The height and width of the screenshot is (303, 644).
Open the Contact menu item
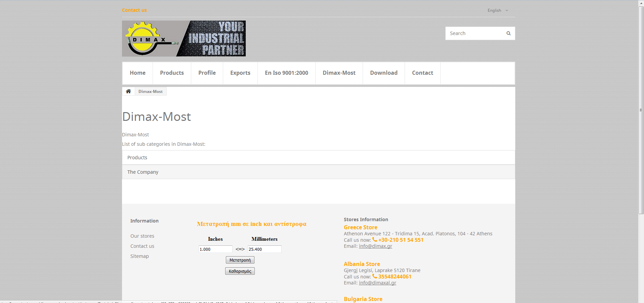[423, 73]
